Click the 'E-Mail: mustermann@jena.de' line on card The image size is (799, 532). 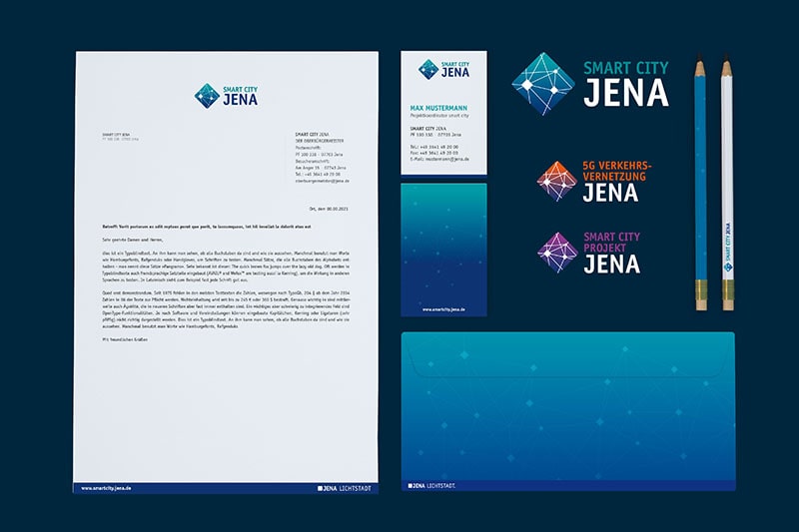click(439, 159)
